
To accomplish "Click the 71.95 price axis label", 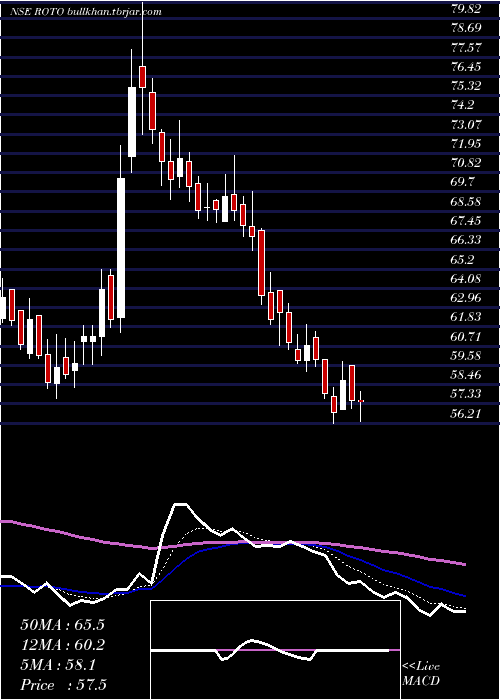I will [467, 144].
